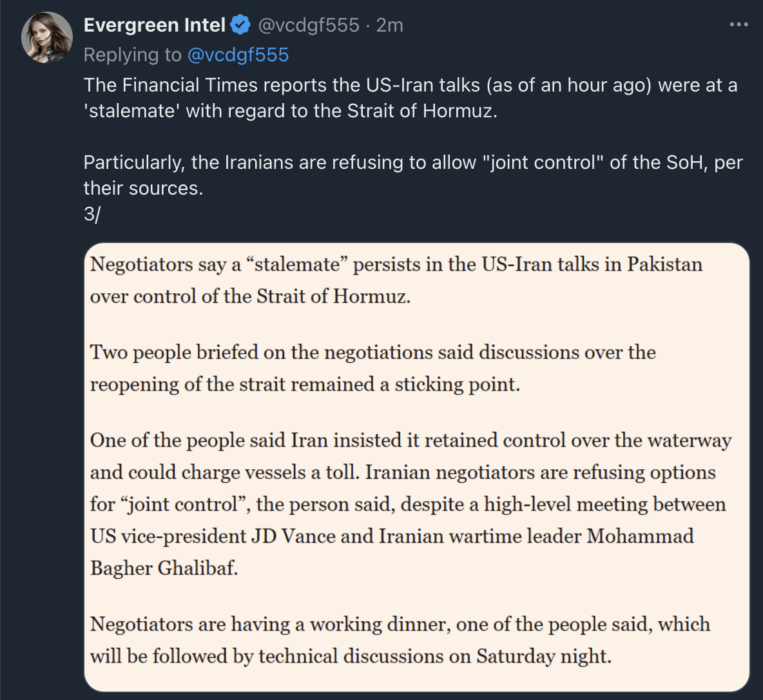Click the 'Replying to' label text
The height and width of the screenshot is (700, 763).
coord(132,55)
